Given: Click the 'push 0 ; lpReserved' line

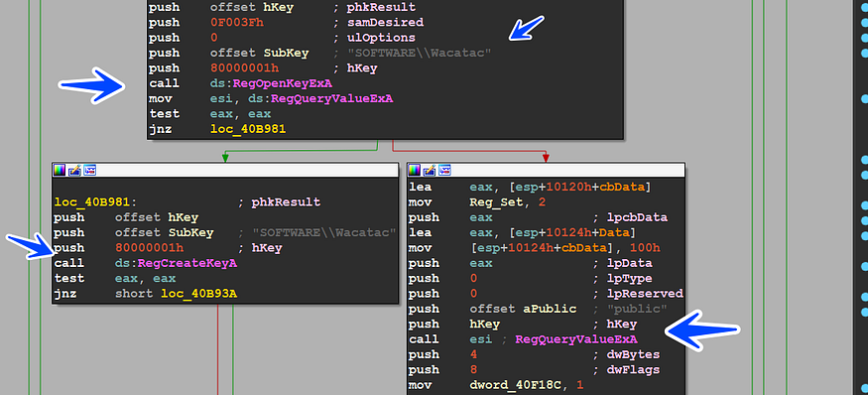Looking at the screenshot, I should pyautogui.click(x=546, y=294).
